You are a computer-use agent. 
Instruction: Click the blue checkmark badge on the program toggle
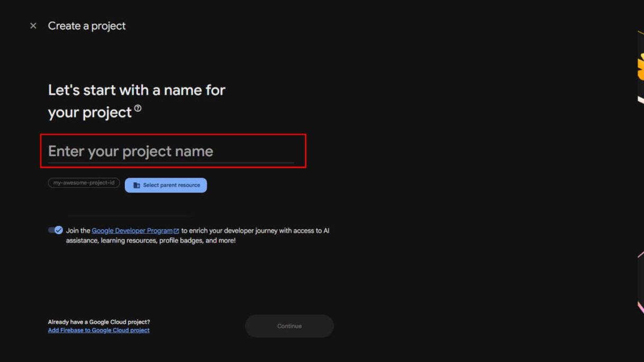[58, 230]
